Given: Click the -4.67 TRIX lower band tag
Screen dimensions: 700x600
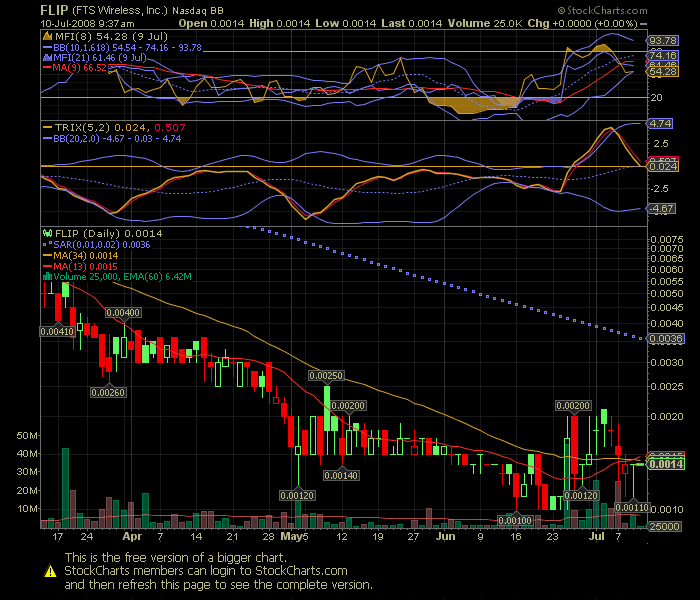Looking at the screenshot, I should 661,208.
